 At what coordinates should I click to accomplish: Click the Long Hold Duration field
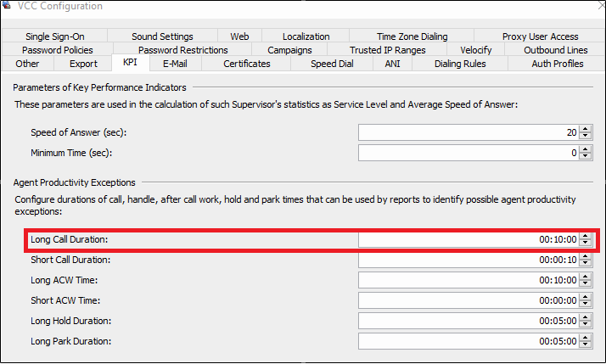[469, 321]
